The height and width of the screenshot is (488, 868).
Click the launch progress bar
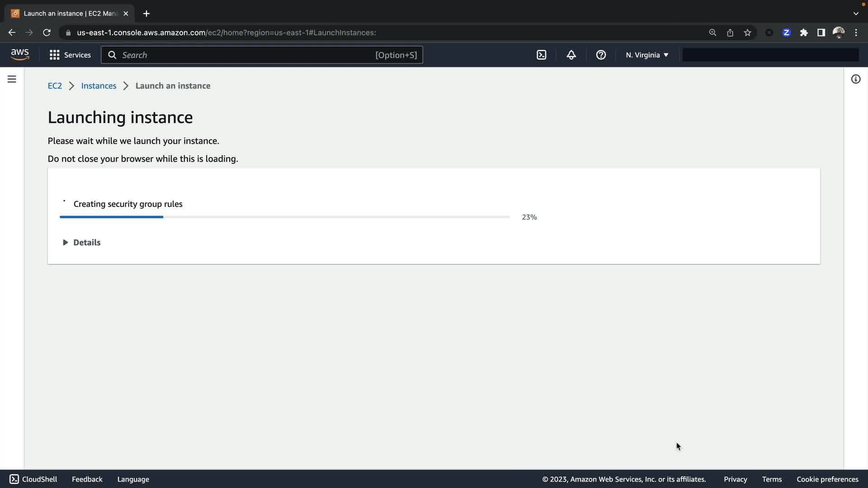tap(285, 217)
